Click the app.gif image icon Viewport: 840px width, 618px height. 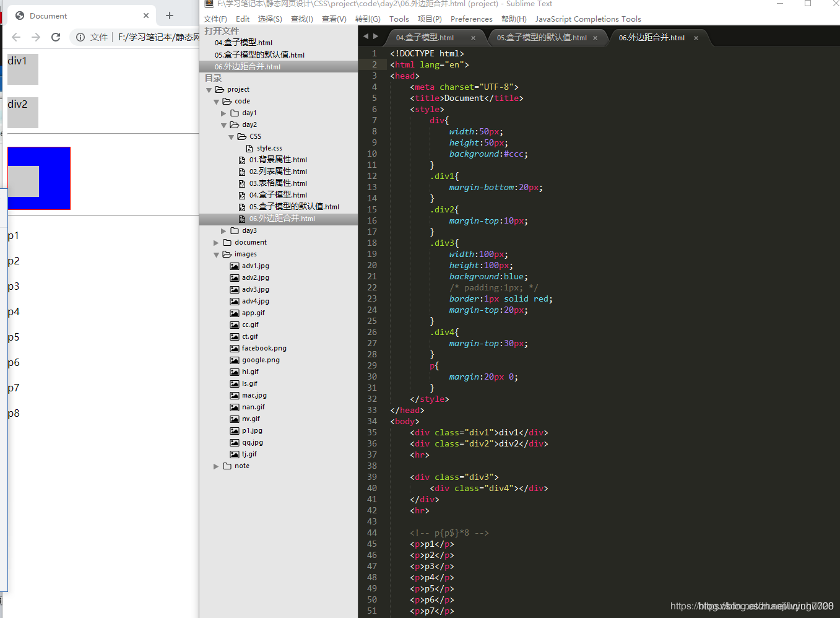click(x=235, y=313)
